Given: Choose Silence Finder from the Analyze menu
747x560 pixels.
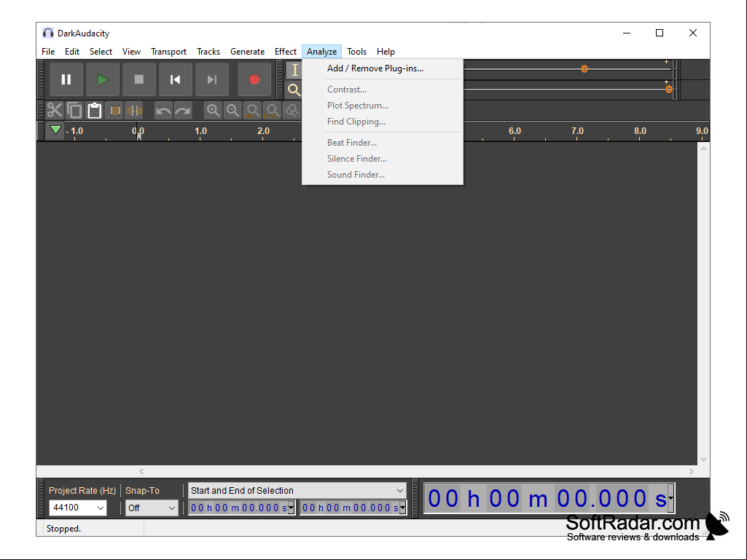Looking at the screenshot, I should click(x=383, y=159).
